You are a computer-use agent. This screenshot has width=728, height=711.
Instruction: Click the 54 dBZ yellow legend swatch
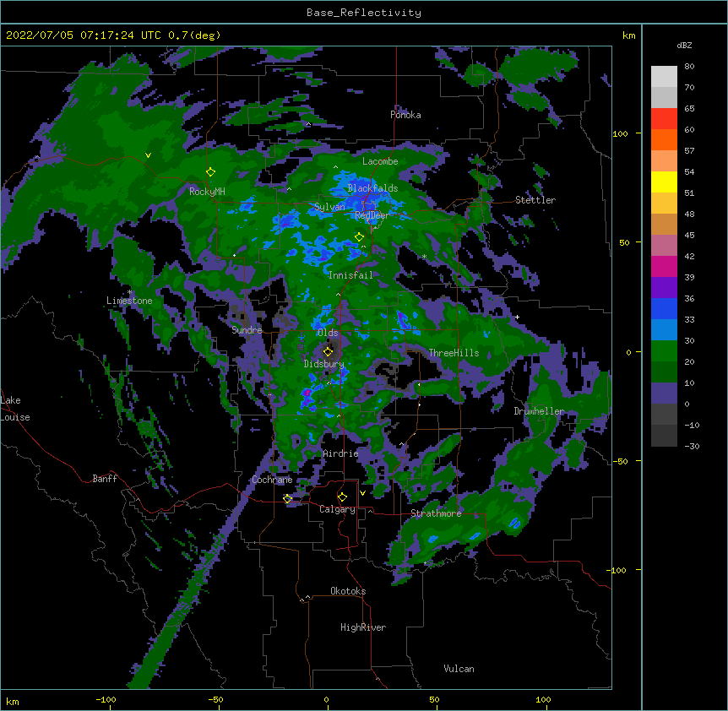(x=664, y=182)
